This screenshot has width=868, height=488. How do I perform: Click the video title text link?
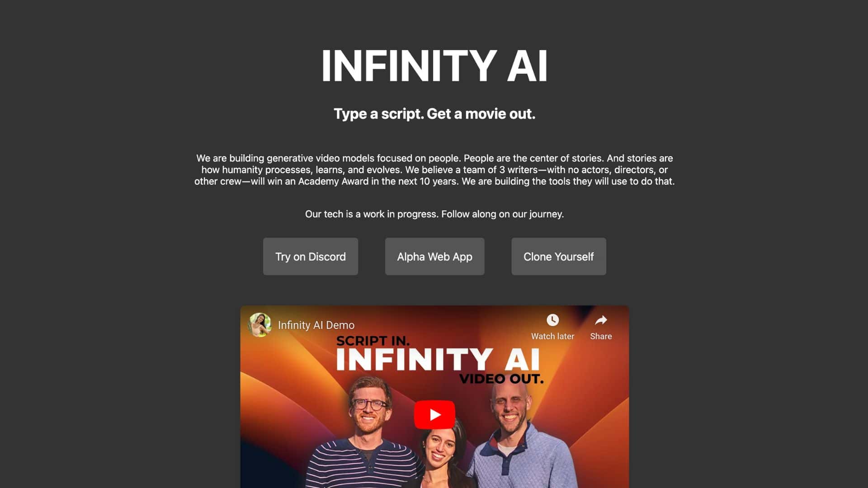[316, 325]
